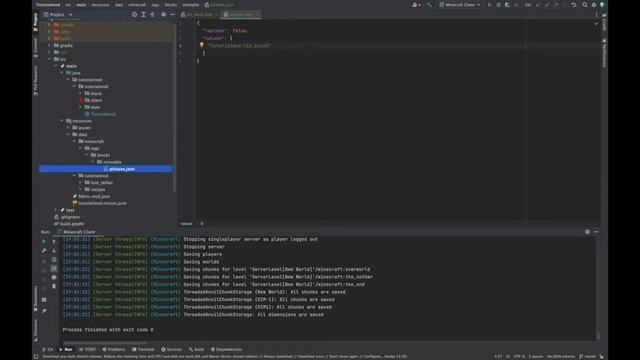Start debugging with the green bug icon

(x=498, y=5)
